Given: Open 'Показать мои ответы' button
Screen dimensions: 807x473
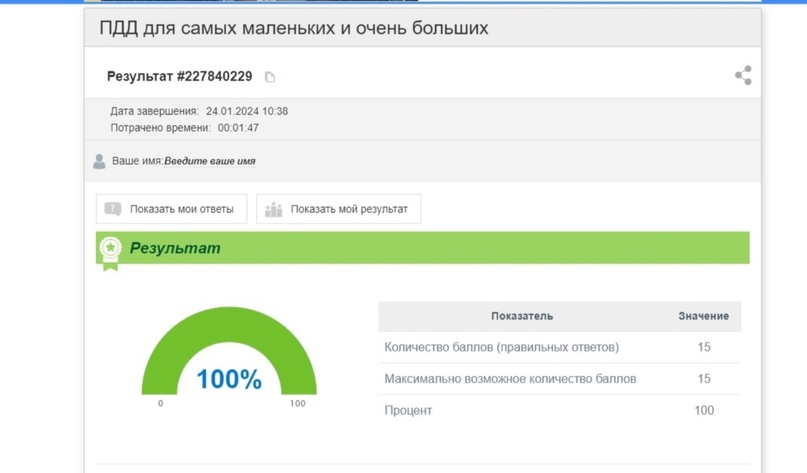Looking at the screenshot, I should click(171, 209).
